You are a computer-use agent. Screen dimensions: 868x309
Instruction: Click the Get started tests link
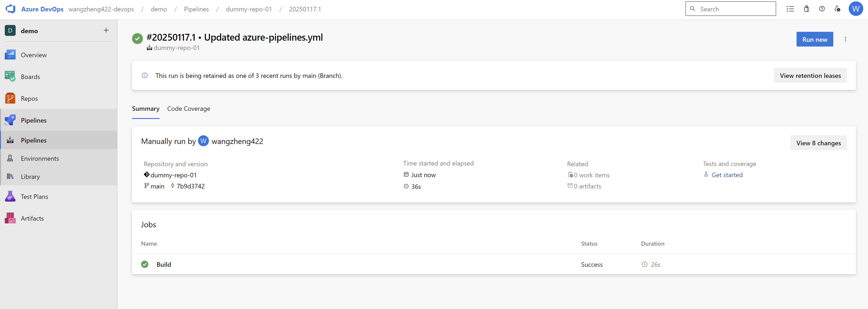(727, 175)
